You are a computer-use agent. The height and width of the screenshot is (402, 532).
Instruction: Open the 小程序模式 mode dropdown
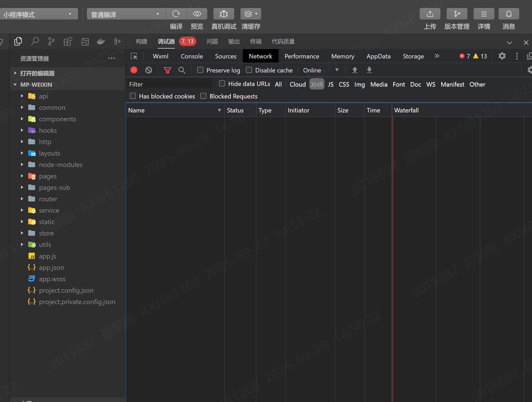[x=38, y=14]
